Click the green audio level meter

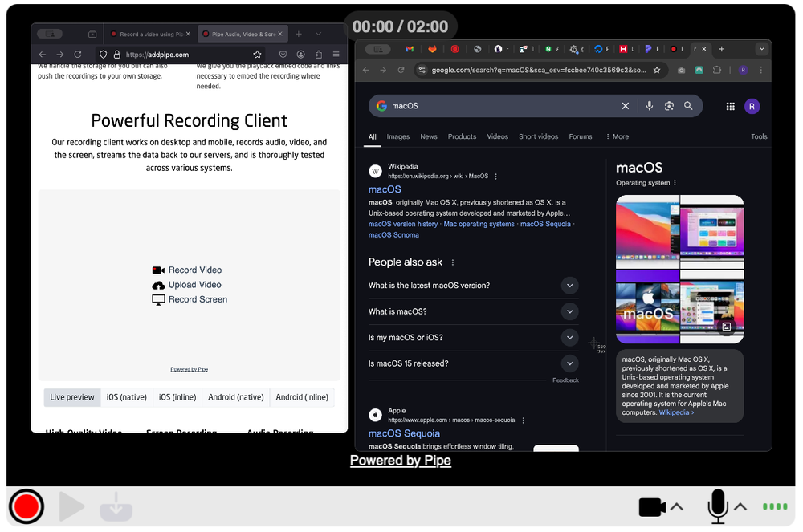tap(774, 506)
